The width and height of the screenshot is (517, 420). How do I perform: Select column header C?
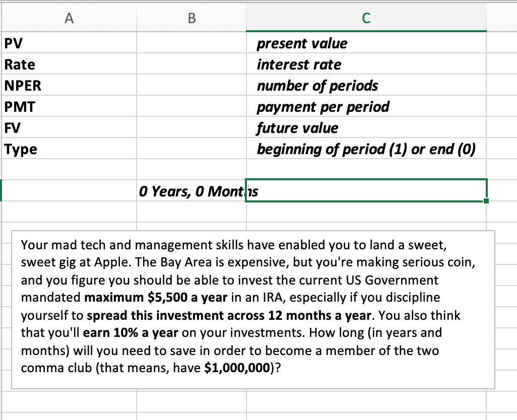point(366,17)
